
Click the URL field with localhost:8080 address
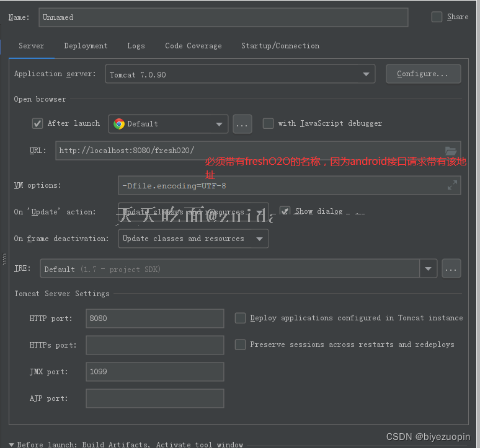click(258, 151)
